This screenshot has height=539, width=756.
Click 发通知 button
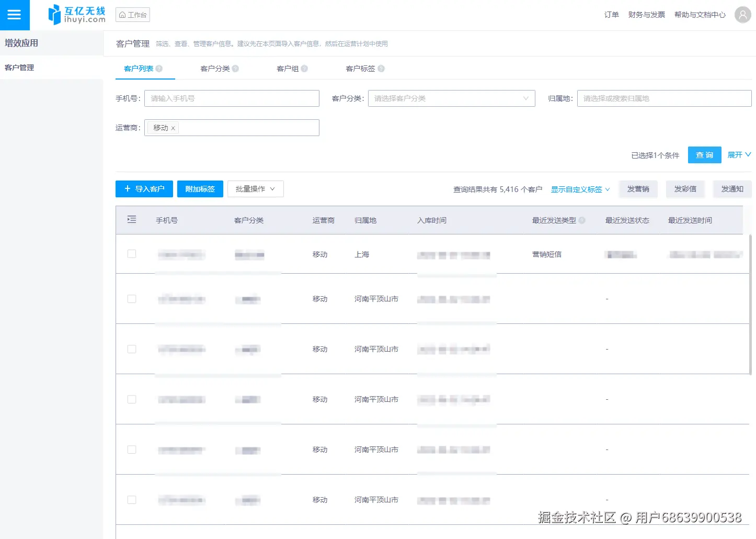732,189
